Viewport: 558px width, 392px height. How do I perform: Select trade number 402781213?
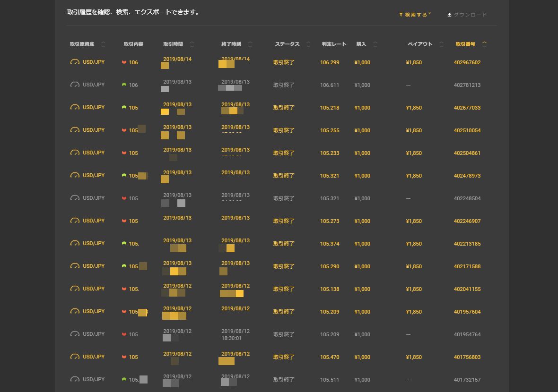click(467, 85)
